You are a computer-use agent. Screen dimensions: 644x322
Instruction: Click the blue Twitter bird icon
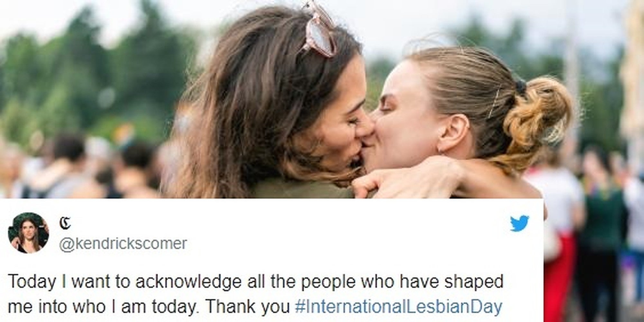(519, 223)
